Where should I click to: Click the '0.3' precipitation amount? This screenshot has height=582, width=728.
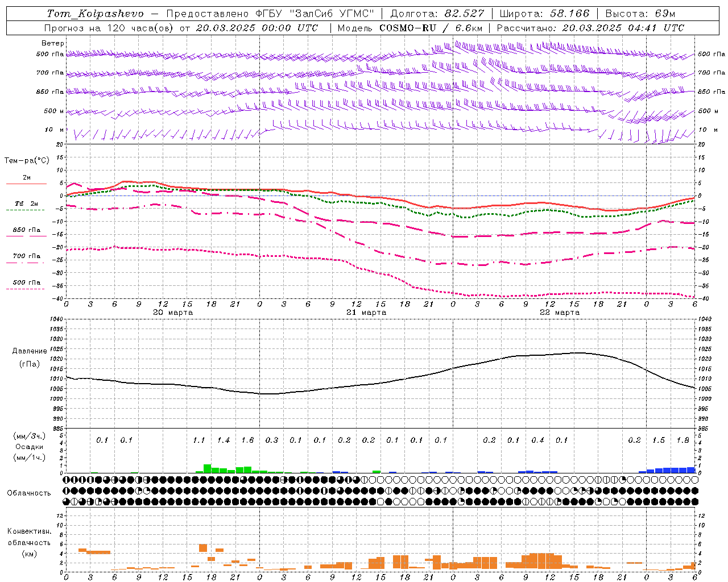272,440
